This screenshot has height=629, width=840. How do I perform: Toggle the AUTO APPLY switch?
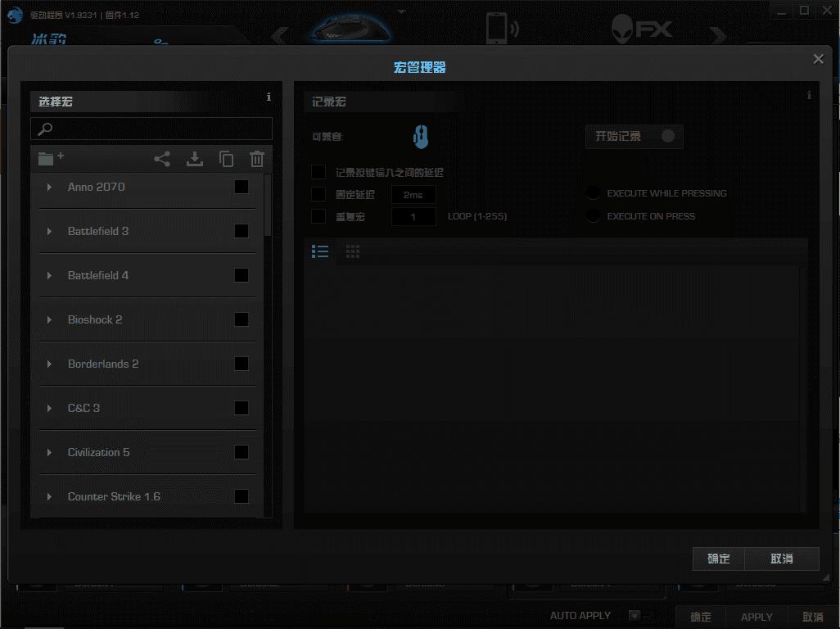[641, 616]
